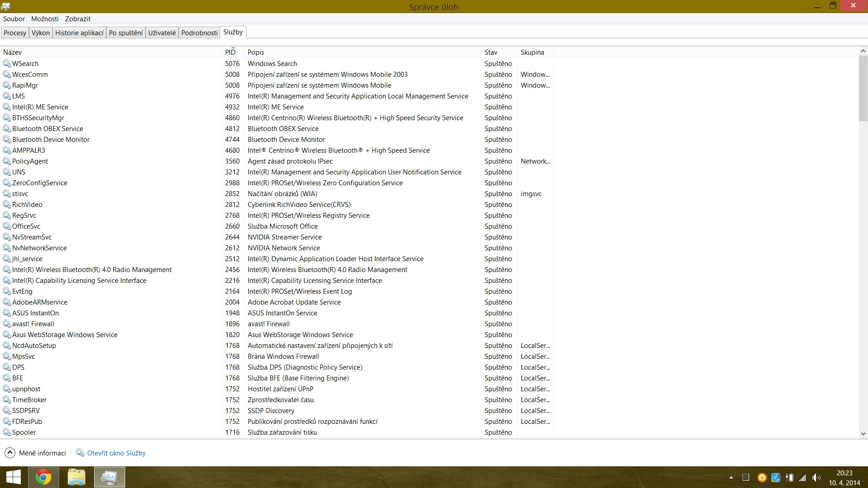The height and width of the screenshot is (488, 868).
Task: Switch to the Podrobnosti tab
Action: pyautogui.click(x=199, y=33)
